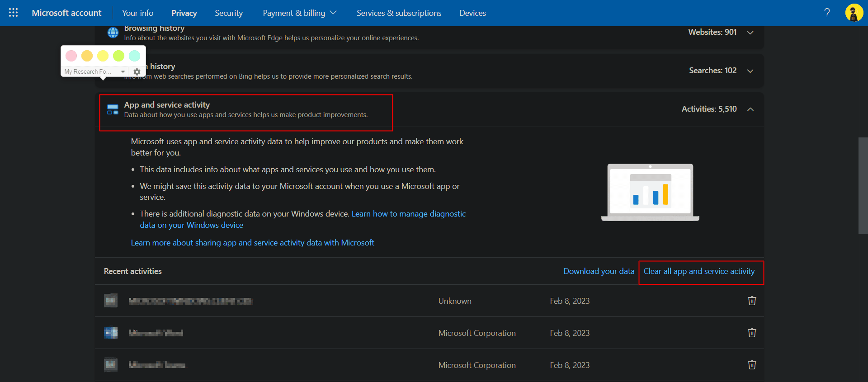Click the help question mark icon
The width and height of the screenshot is (868, 382).
click(x=827, y=13)
